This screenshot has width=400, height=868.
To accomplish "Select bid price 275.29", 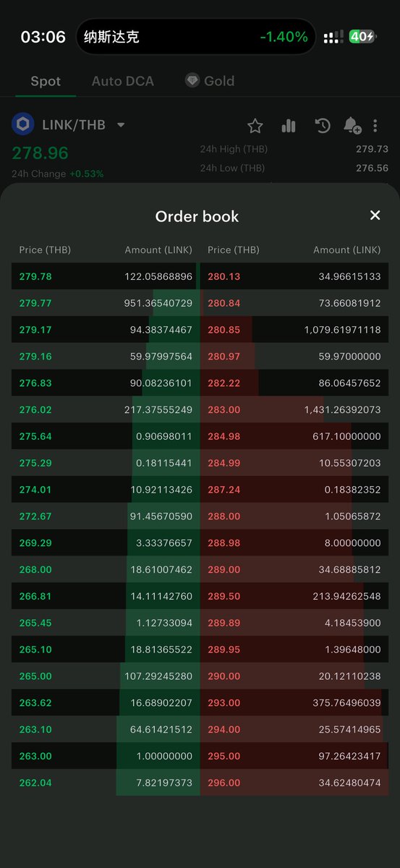I will point(35,463).
